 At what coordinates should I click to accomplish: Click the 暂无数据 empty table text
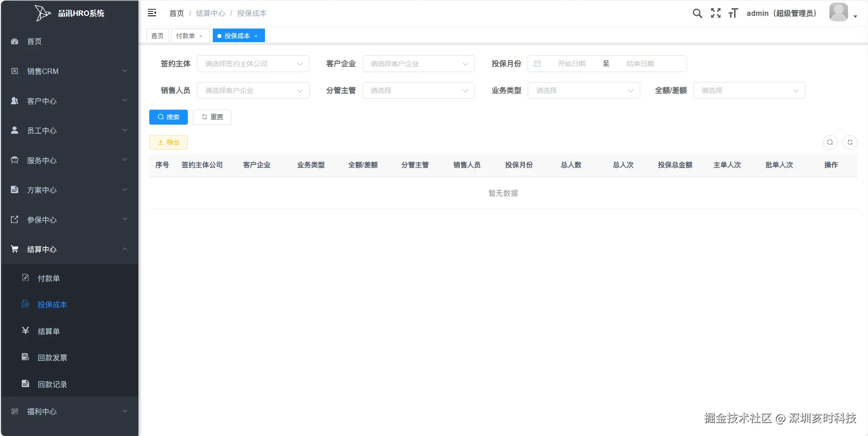(503, 193)
